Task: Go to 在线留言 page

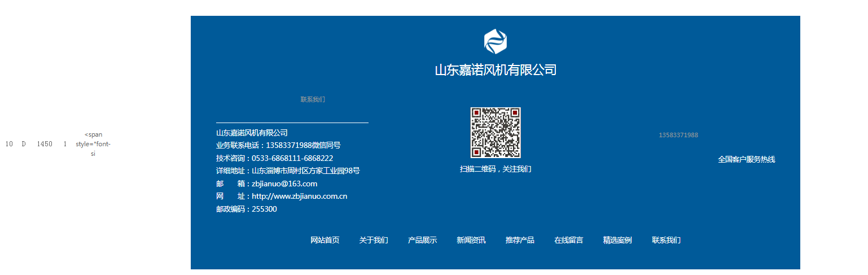Action: (569, 240)
